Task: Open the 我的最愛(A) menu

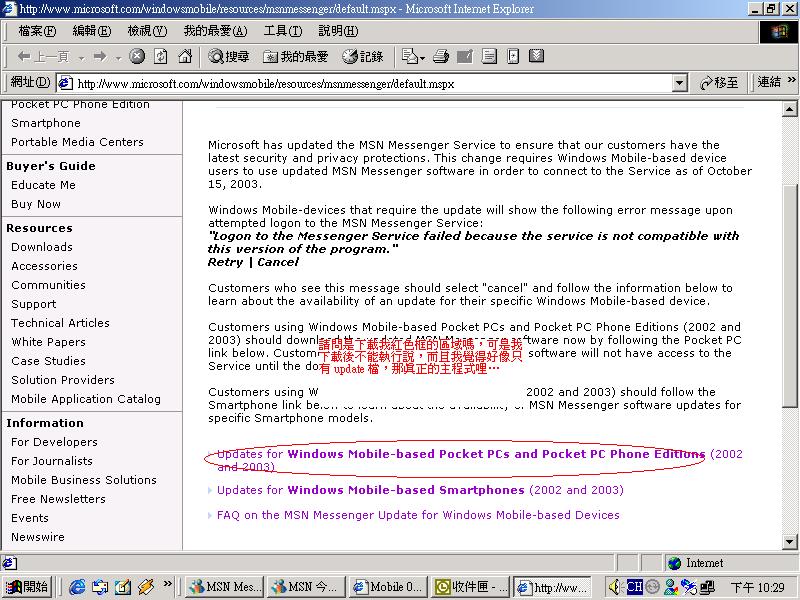Action: (x=215, y=31)
